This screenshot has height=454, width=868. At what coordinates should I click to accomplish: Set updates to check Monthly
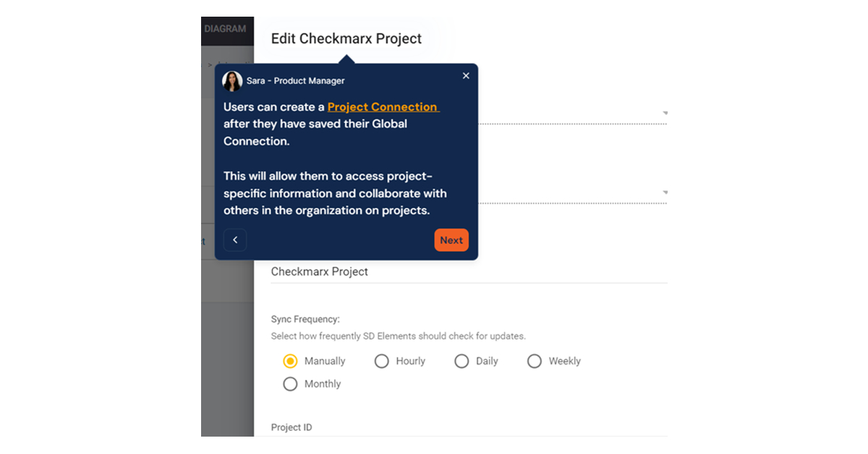[290, 384]
